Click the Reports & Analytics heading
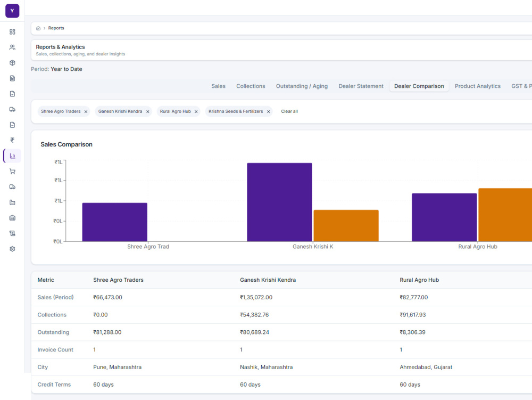The width and height of the screenshot is (532, 400). (x=61, y=47)
